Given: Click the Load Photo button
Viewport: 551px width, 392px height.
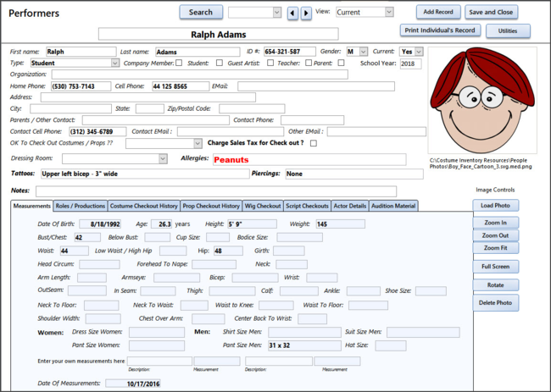Looking at the screenshot, I should click(496, 206).
